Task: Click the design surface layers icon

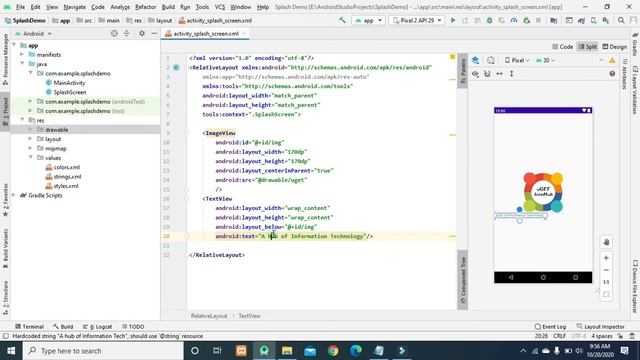Action: [x=476, y=60]
